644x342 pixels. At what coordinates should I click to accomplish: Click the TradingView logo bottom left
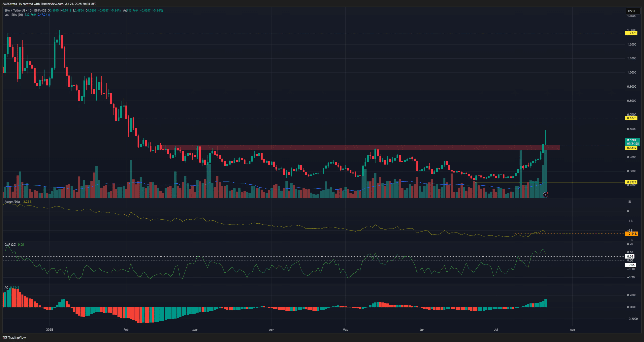[14, 337]
